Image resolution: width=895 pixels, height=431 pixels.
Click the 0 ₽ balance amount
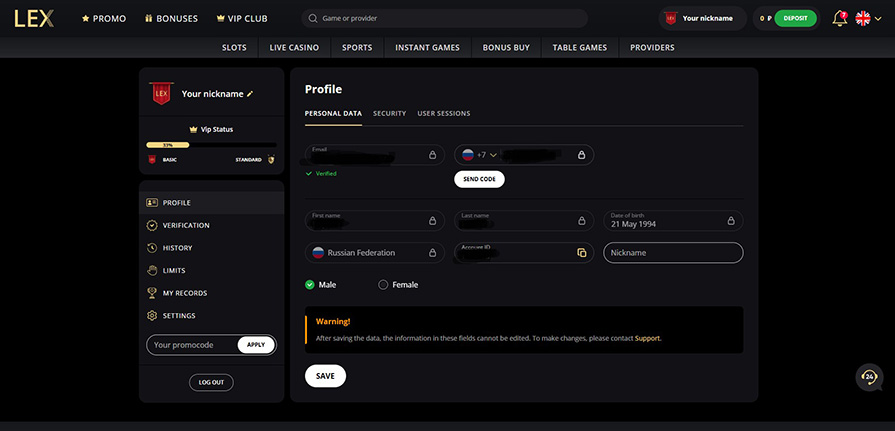766,18
